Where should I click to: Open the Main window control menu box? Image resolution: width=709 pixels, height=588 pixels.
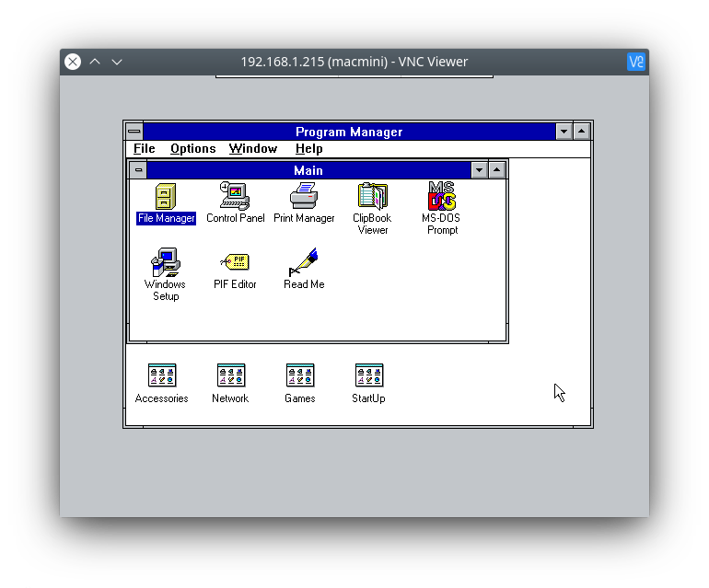tap(138, 170)
